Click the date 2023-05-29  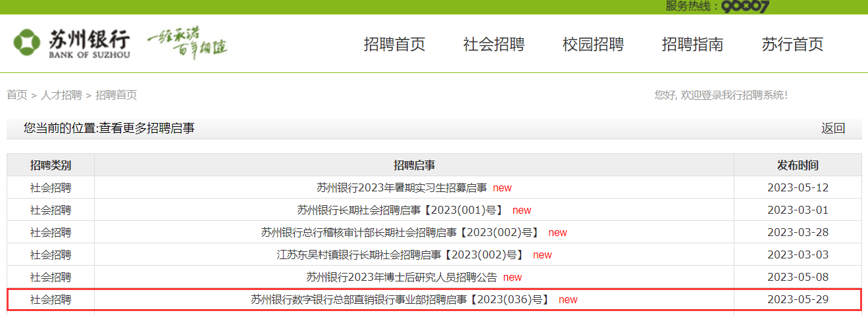coord(798,299)
